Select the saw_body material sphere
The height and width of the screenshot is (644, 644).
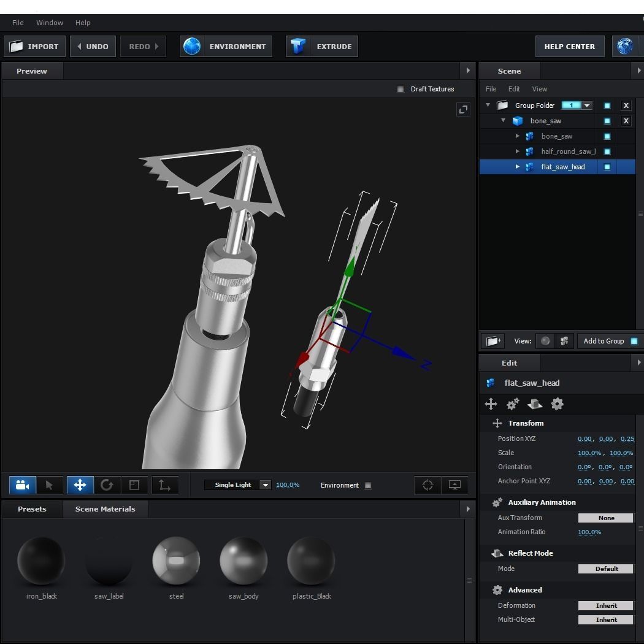pos(243,561)
